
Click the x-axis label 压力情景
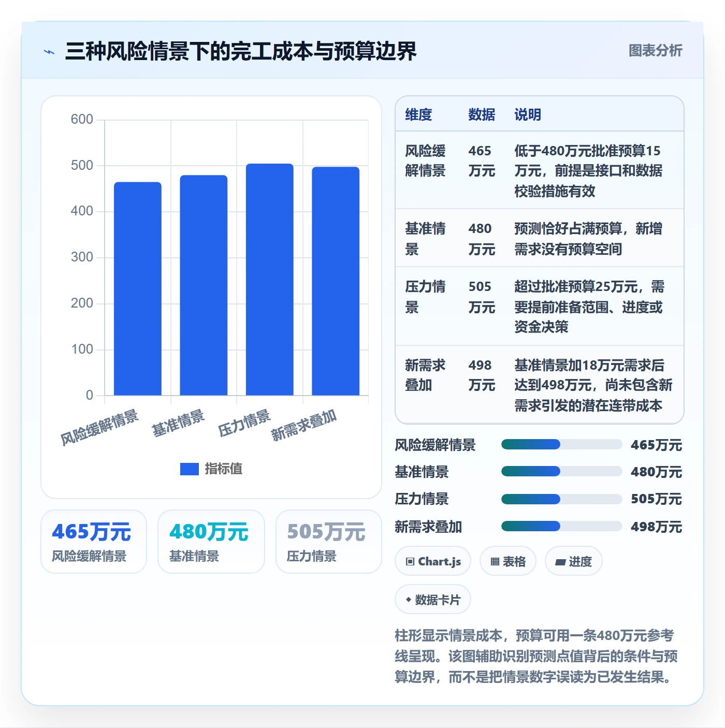244,424
